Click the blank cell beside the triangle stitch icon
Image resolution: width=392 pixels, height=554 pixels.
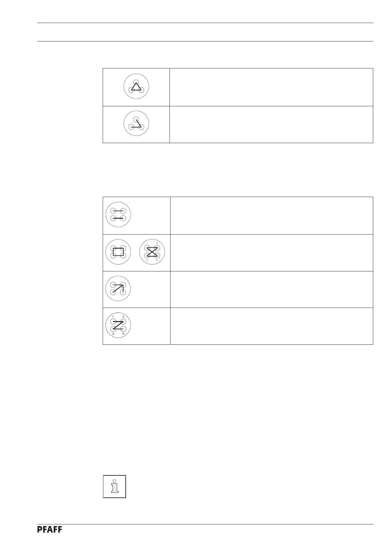pos(271,87)
